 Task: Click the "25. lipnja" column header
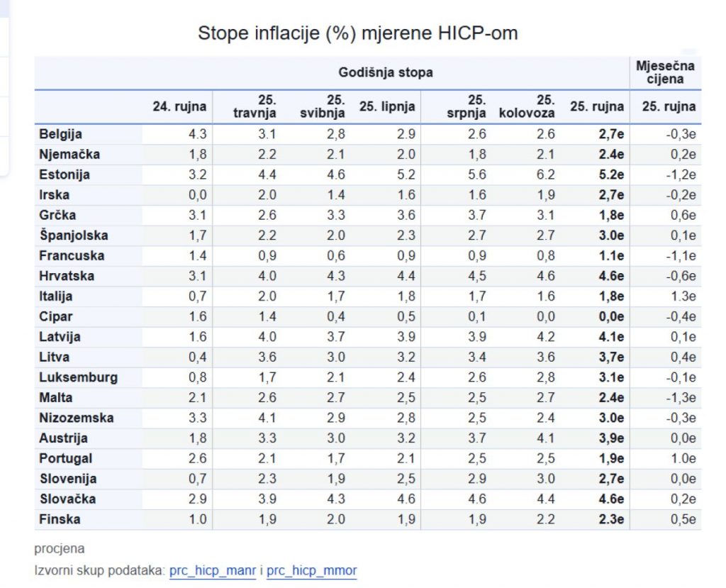[387, 107]
